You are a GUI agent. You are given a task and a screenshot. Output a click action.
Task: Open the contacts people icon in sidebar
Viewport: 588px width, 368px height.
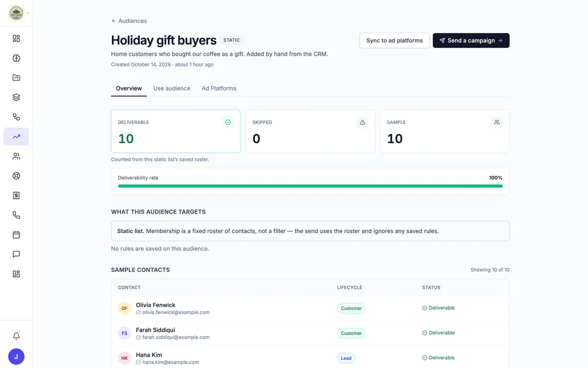[16, 156]
